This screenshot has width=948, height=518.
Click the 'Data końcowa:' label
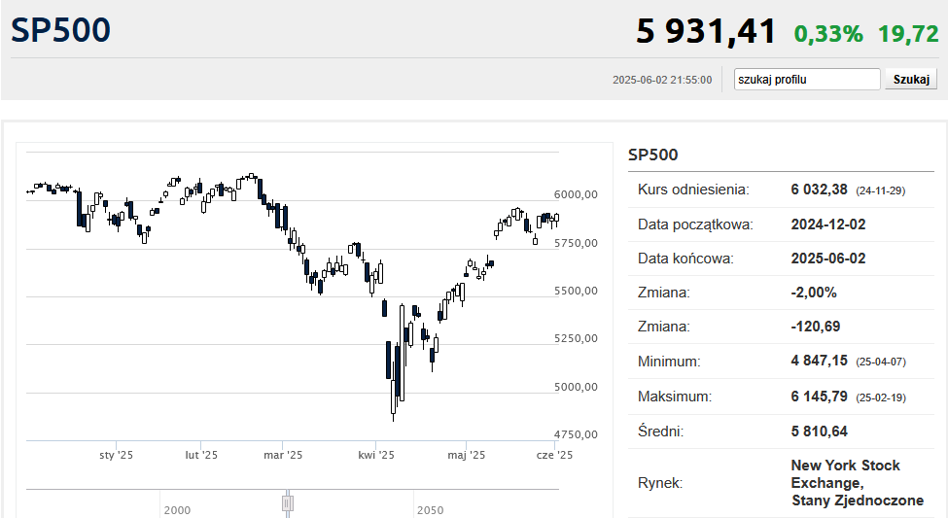click(685, 259)
